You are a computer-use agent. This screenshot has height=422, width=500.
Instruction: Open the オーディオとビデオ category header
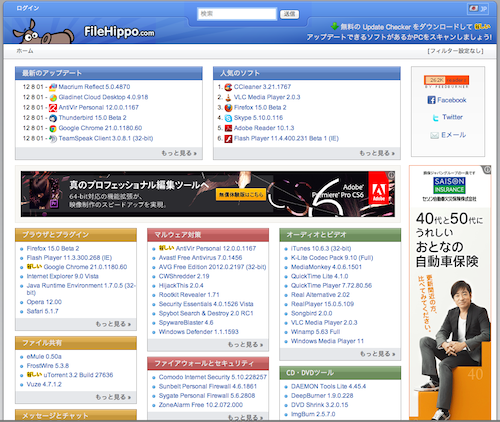tap(340, 235)
